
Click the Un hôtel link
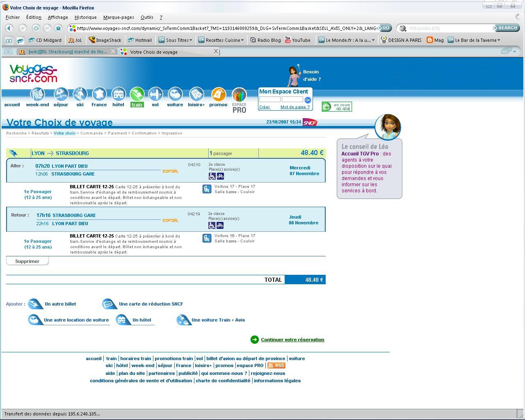click(x=142, y=320)
